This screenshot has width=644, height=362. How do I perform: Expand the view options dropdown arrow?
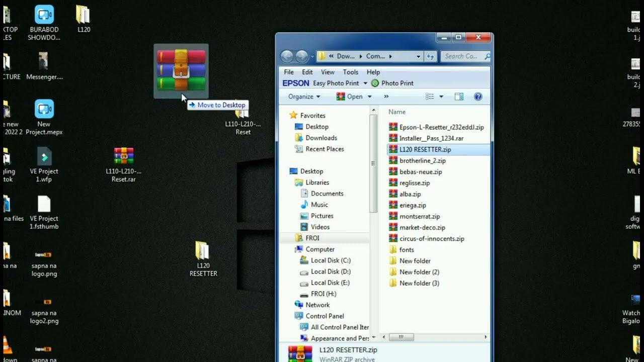coord(441,97)
